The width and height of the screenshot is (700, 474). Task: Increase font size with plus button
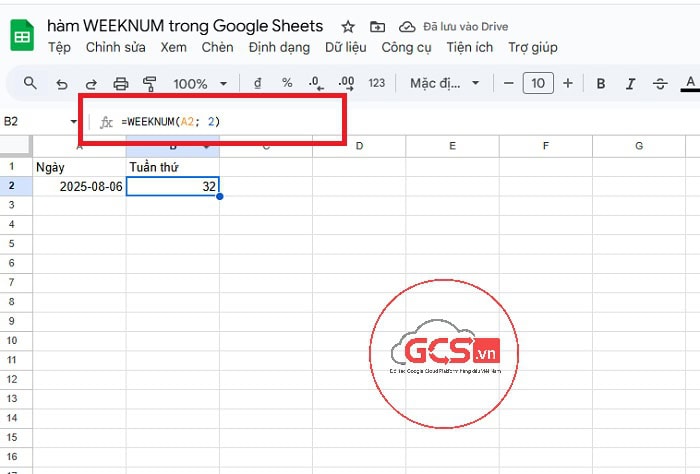567,83
